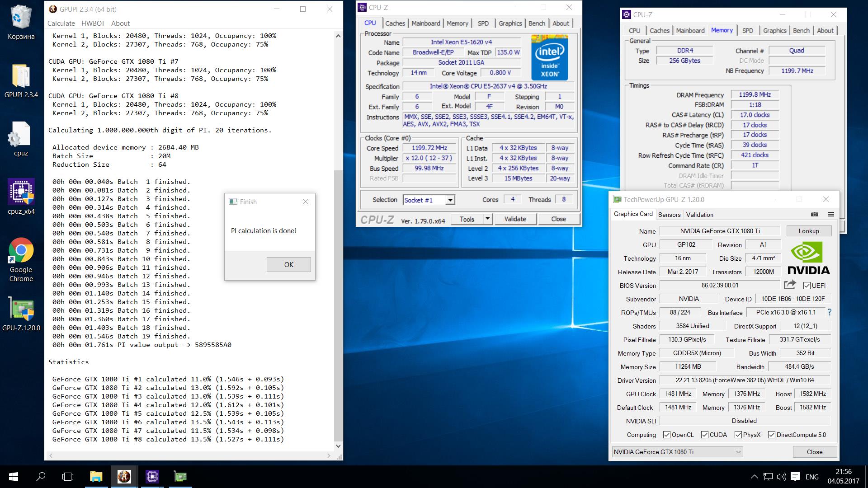Switch to Caches tab in front CPU-Z
The width and height of the screenshot is (868, 488).
(395, 23)
